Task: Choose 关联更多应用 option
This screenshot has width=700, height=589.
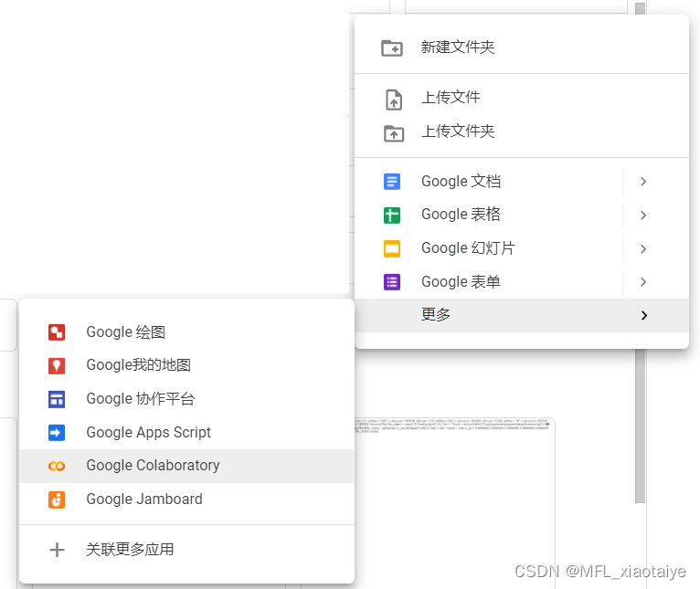Action: click(186, 550)
